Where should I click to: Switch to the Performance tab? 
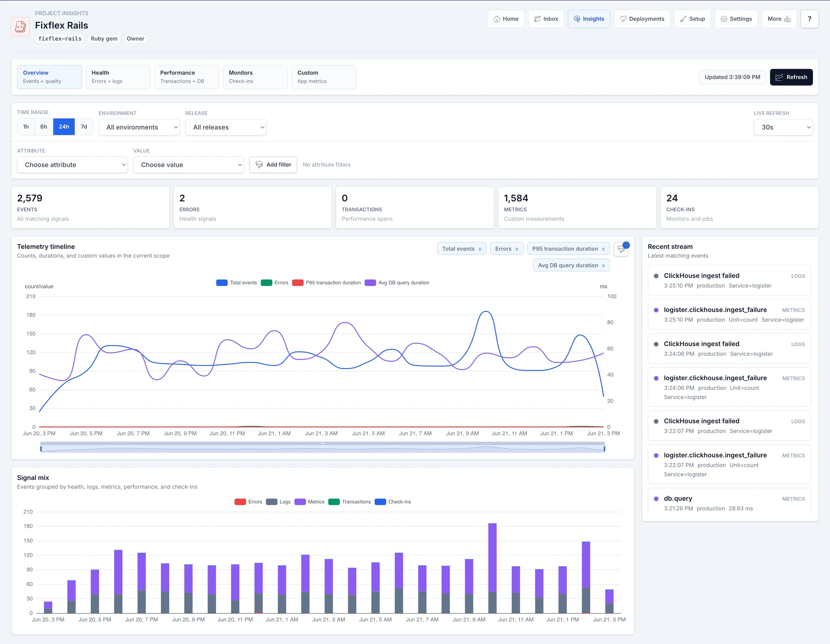pos(187,77)
